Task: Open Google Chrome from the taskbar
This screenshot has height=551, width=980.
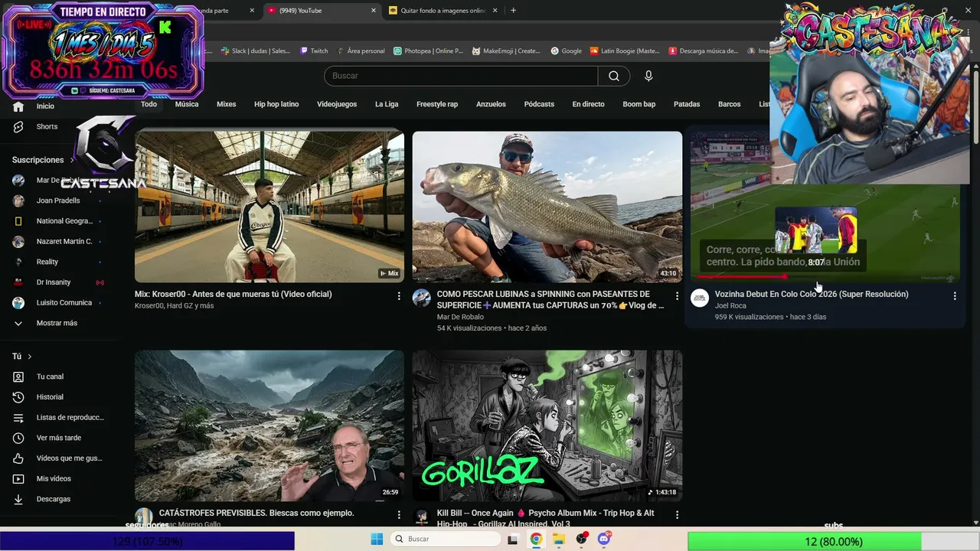Action: tap(536, 540)
